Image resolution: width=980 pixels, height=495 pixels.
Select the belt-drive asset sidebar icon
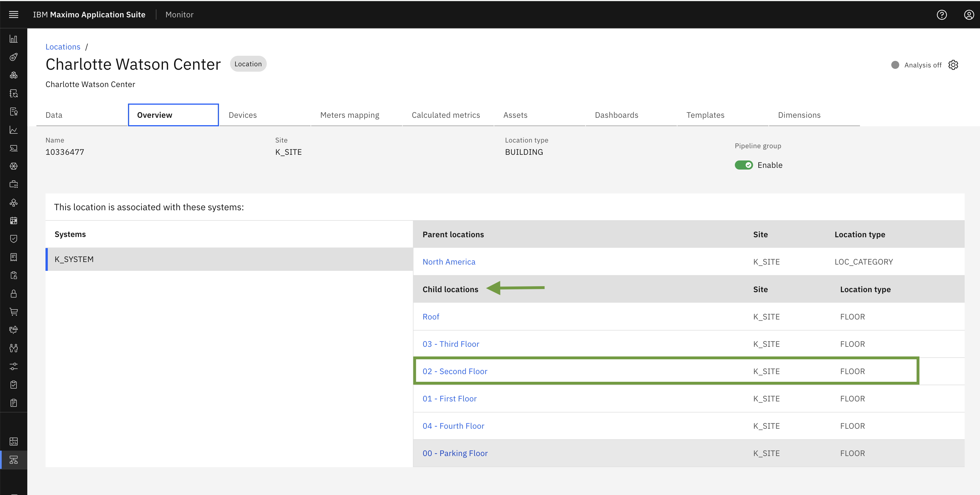(x=14, y=57)
